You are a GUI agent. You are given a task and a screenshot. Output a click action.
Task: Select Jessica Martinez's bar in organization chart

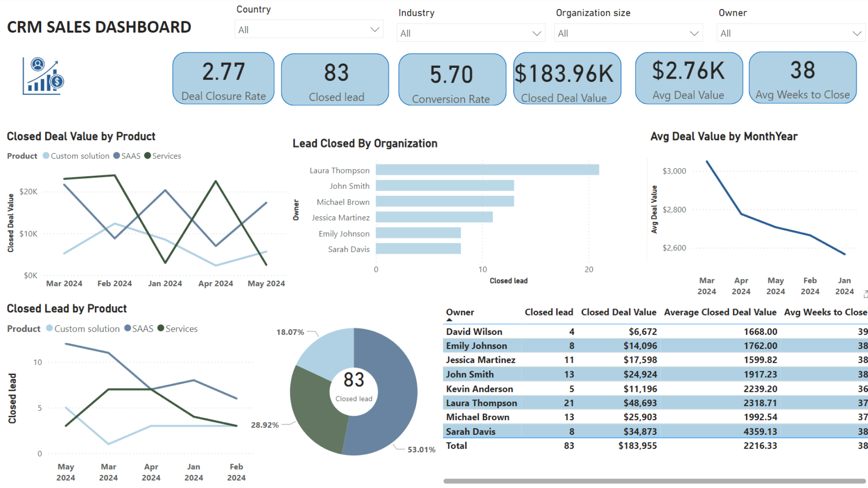[x=434, y=217]
